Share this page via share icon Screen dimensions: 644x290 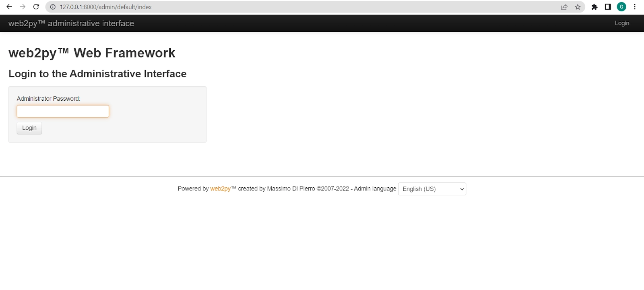564,7
